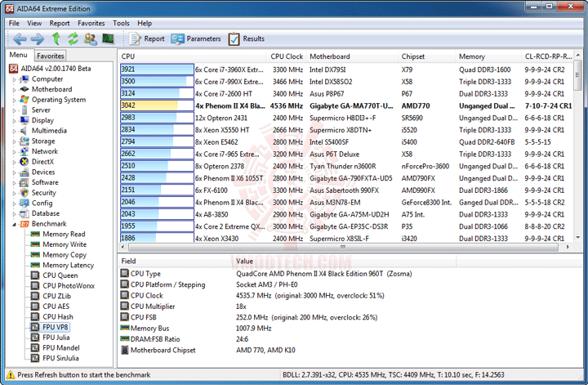Image resolution: width=588 pixels, height=385 pixels.
Task: Select the Operating System tree icon
Action: point(24,100)
